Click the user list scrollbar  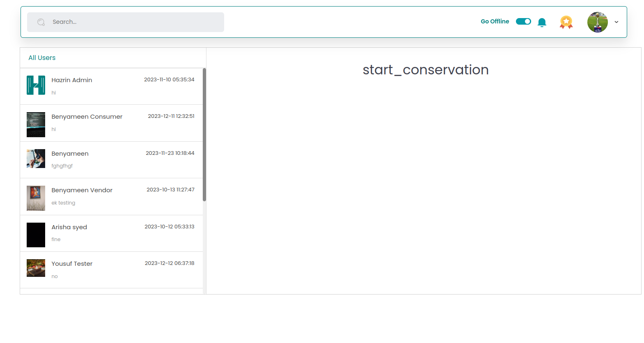click(x=204, y=135)
